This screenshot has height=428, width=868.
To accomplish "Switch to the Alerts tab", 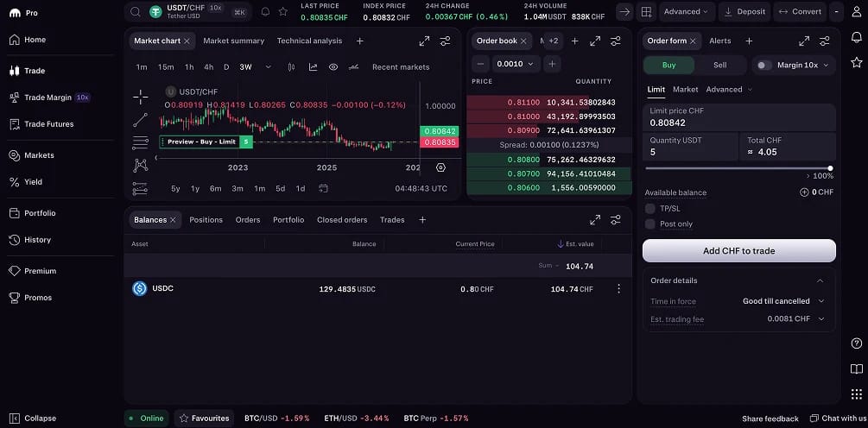I will 719,41.
